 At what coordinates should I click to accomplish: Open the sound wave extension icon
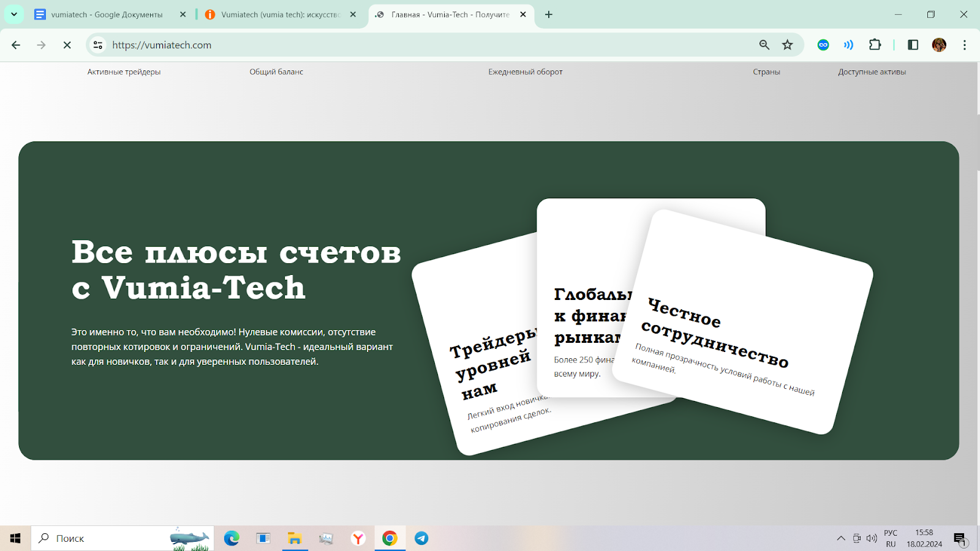click(849, 45)
